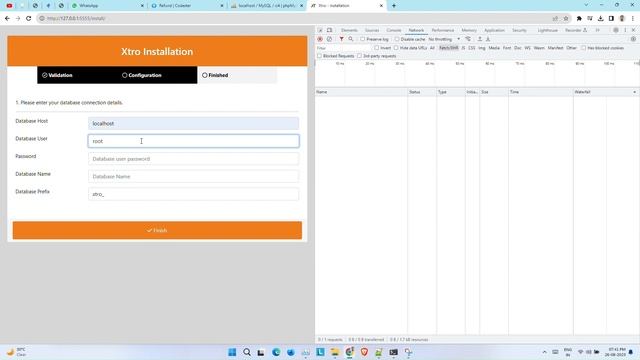Image resolution: width=640 pixels, height=360 pixels.
Task: Switch to the WhatsApp browser tab
Action: [x=108, y=6]
